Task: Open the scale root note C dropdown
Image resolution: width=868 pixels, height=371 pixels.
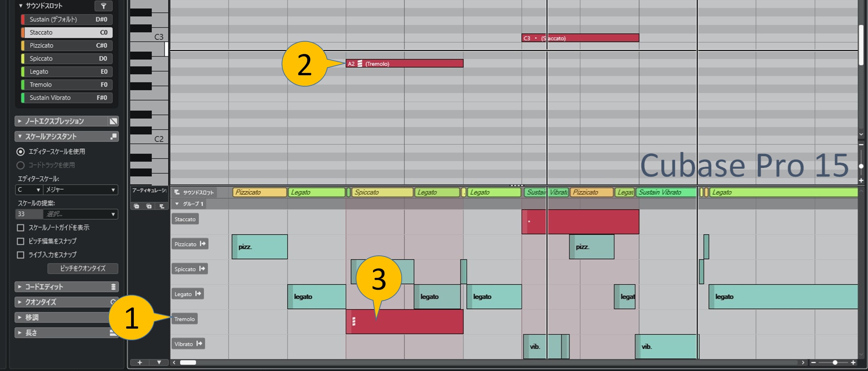Action: (29, 189)
